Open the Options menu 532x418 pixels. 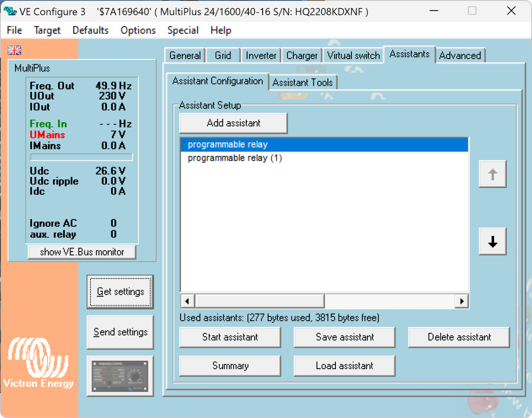138,30
